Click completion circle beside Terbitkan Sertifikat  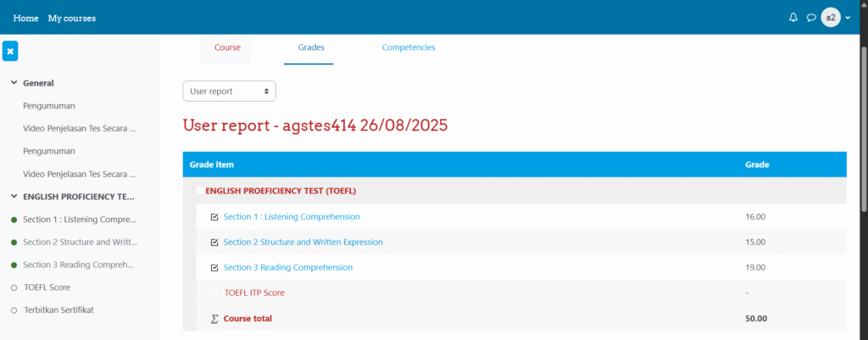coord(14,310)
